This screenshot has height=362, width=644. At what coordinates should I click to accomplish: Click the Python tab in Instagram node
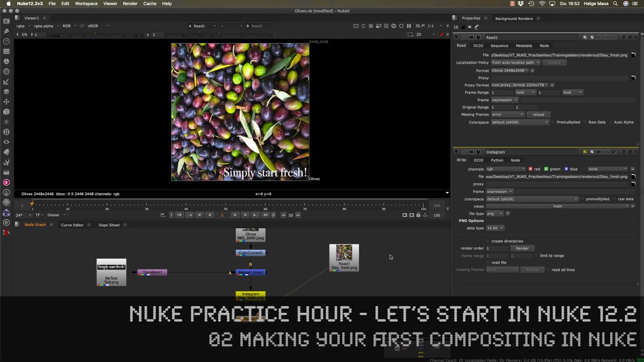(497, 160)
